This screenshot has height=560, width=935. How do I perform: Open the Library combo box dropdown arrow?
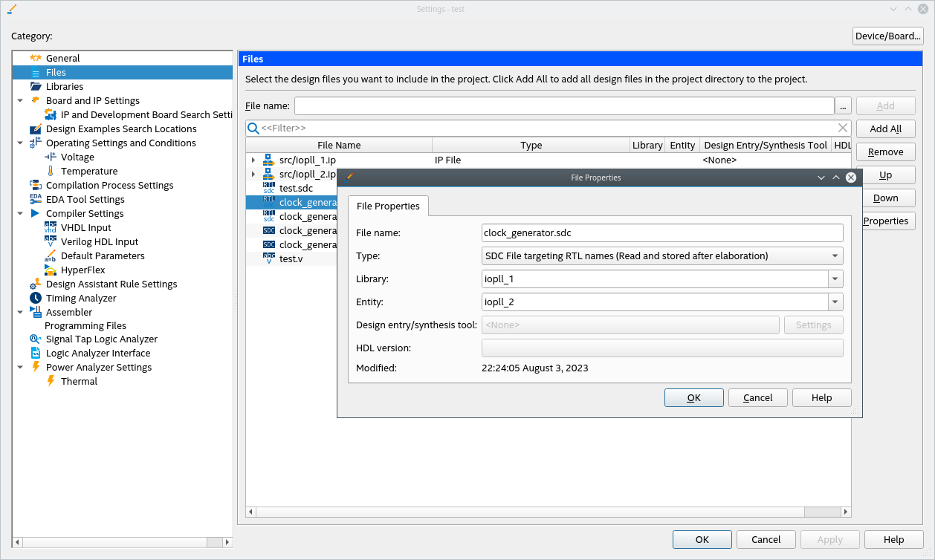coord(835,279)
